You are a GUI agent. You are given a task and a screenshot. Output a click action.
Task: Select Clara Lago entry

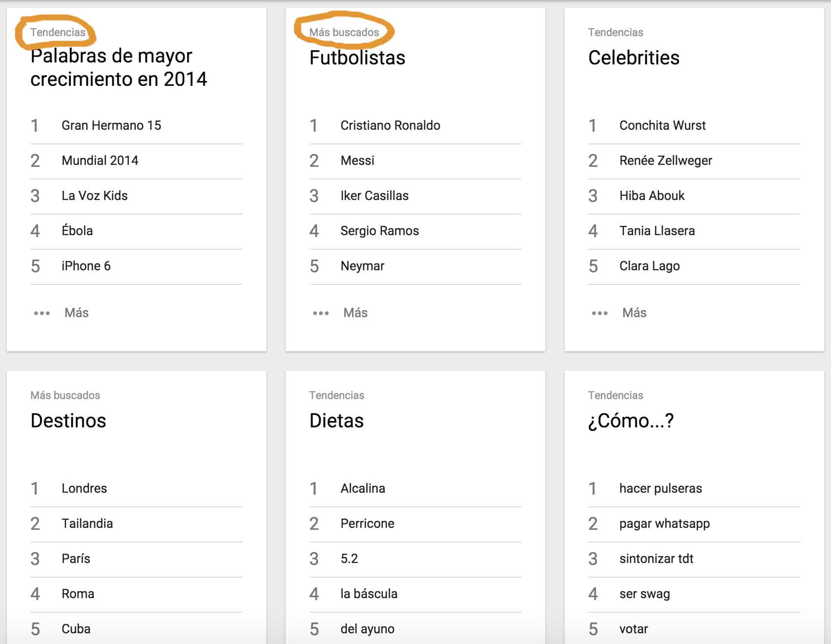650,266
